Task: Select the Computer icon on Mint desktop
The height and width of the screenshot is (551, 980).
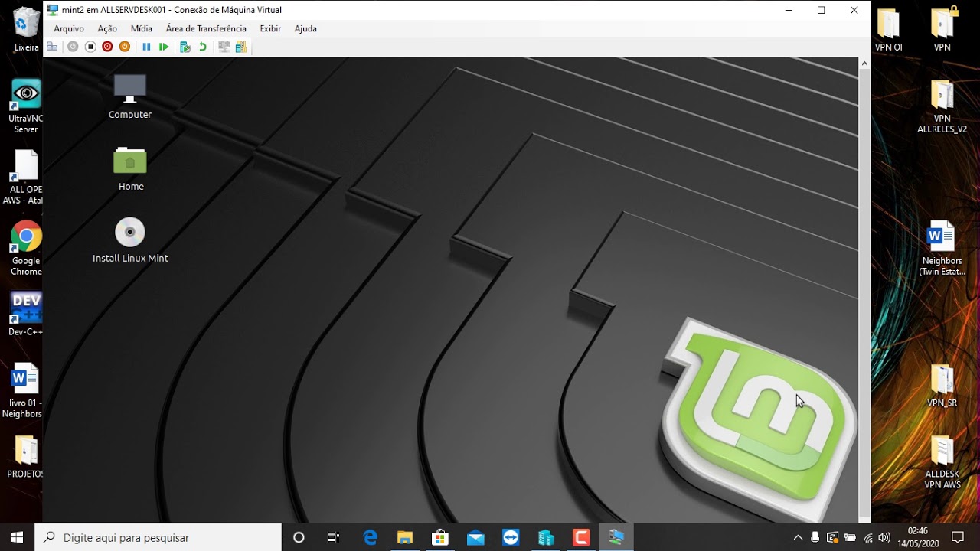Action: click(x=130, y=96)
